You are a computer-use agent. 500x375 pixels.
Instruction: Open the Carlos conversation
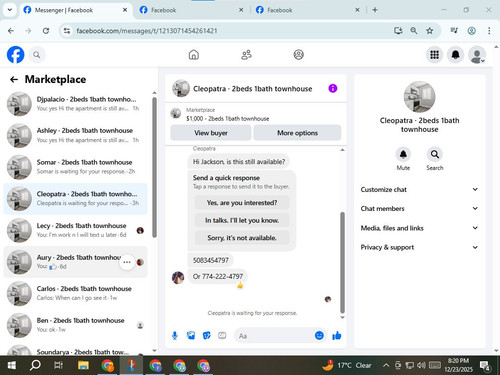click(x=75, y=293)
